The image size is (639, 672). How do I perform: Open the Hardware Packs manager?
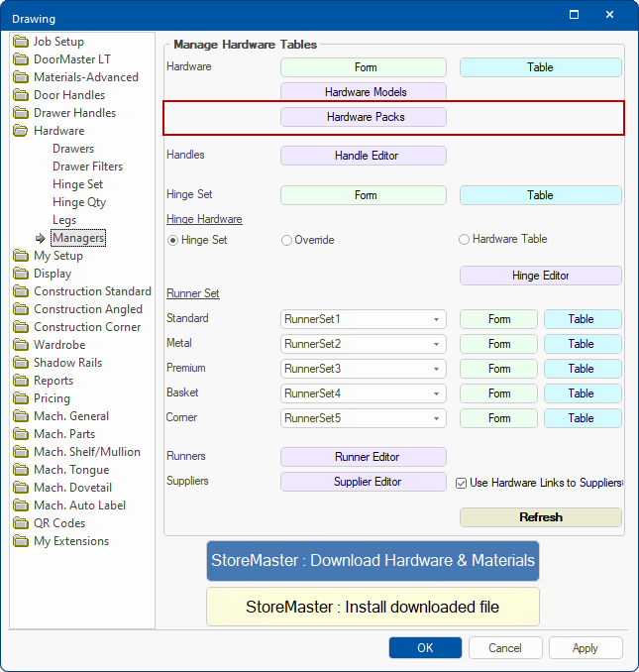[364, 117]
